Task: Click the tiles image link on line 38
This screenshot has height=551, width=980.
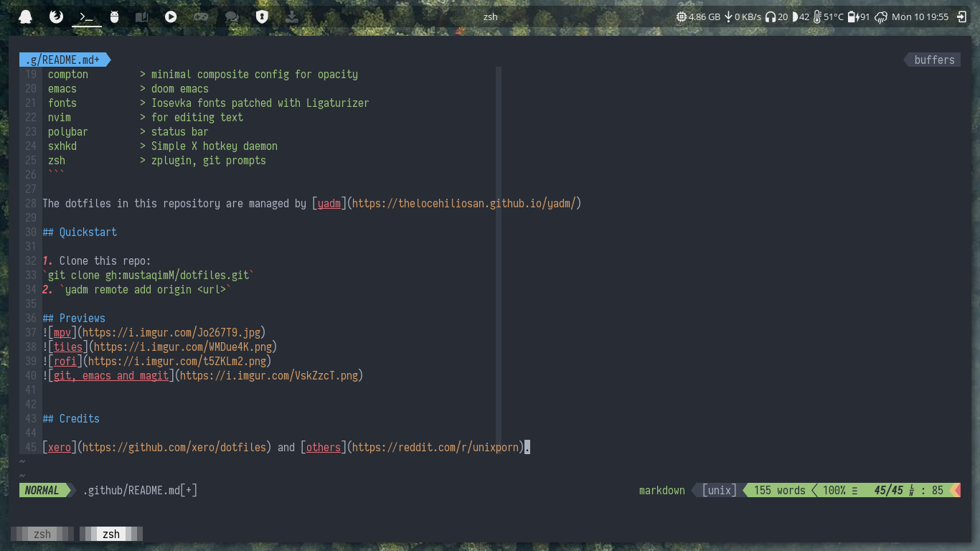Action: pos(68,347)
